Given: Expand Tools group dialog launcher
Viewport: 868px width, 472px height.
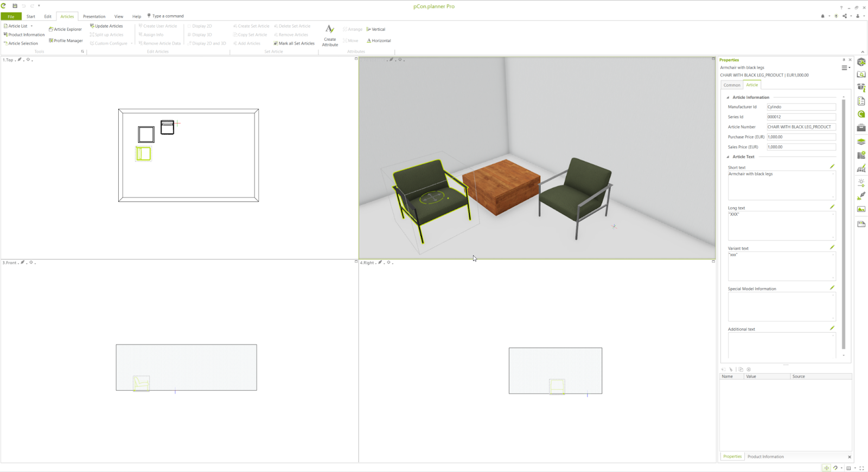Looking at the screenshot, I should click(x=82, y=52).
